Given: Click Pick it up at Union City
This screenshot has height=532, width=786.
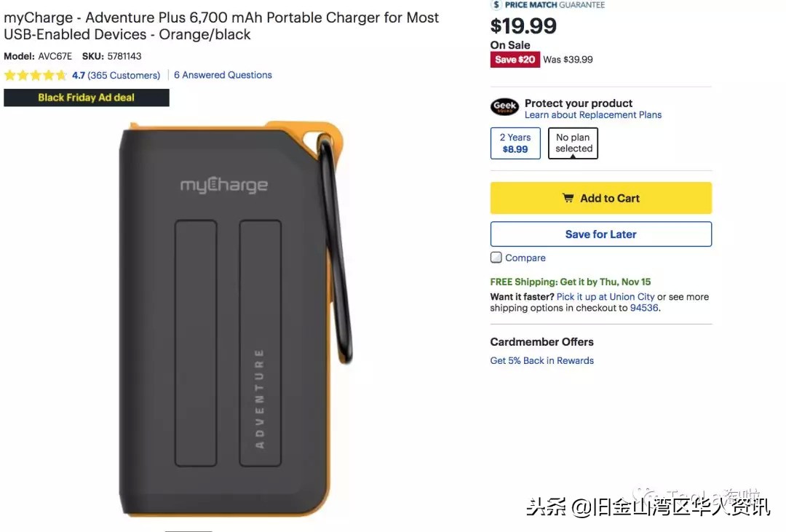Looking at the screenshot, I should [x=605, y=297].
